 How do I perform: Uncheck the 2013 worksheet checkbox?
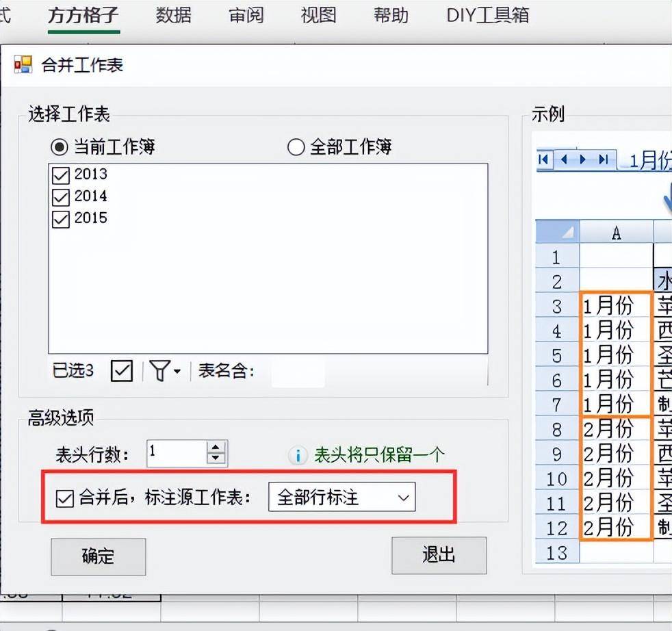pos(60,175)
